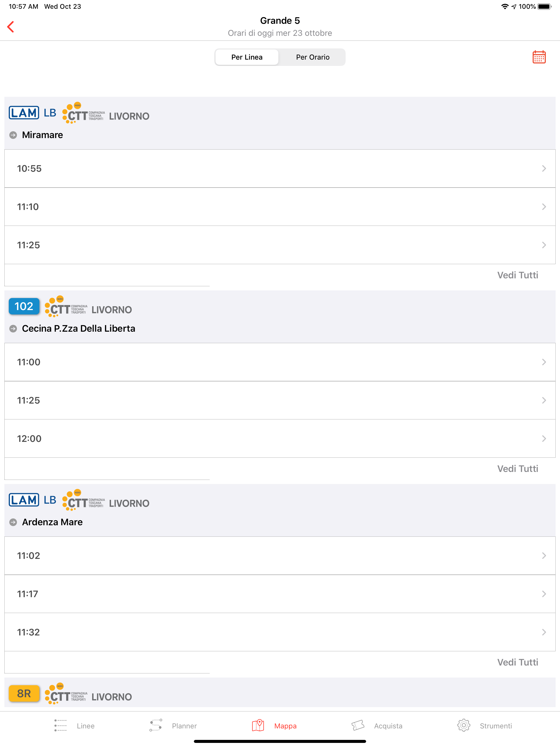Viewport: 560px width, 747px height.
Task: Open the Acquista ticket icon
Action: (358, 725)
